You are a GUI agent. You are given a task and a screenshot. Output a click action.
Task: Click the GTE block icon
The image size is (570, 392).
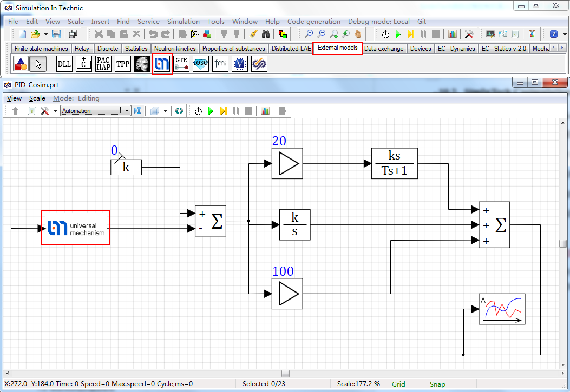pyautogui.click(x=181, y=64)
